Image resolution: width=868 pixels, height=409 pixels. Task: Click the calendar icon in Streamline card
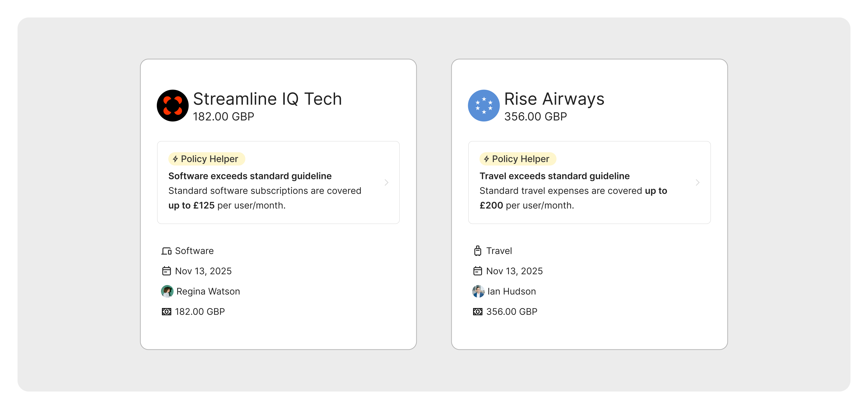pyautogui.click(x=166, y=271)
